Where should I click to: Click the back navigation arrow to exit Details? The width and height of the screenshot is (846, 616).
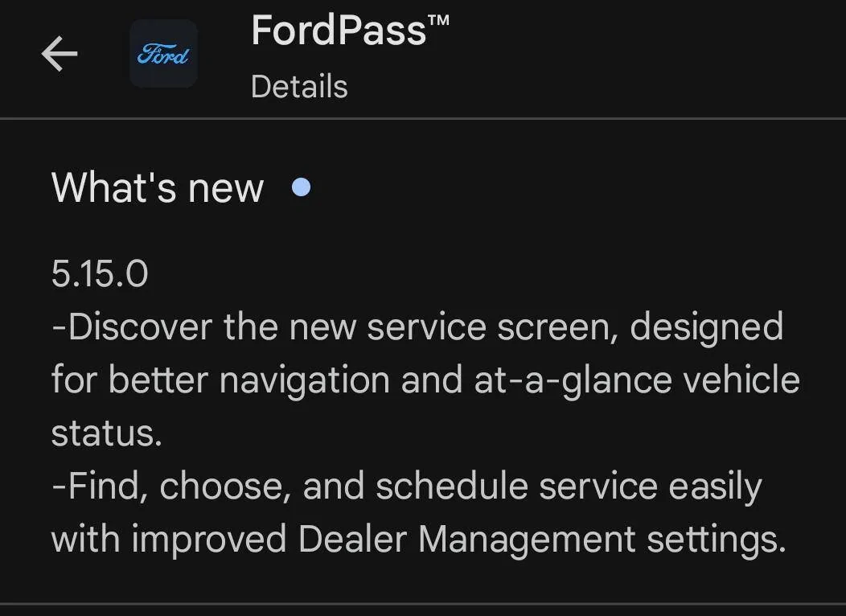pyautogui.click(x=59, y=55)
